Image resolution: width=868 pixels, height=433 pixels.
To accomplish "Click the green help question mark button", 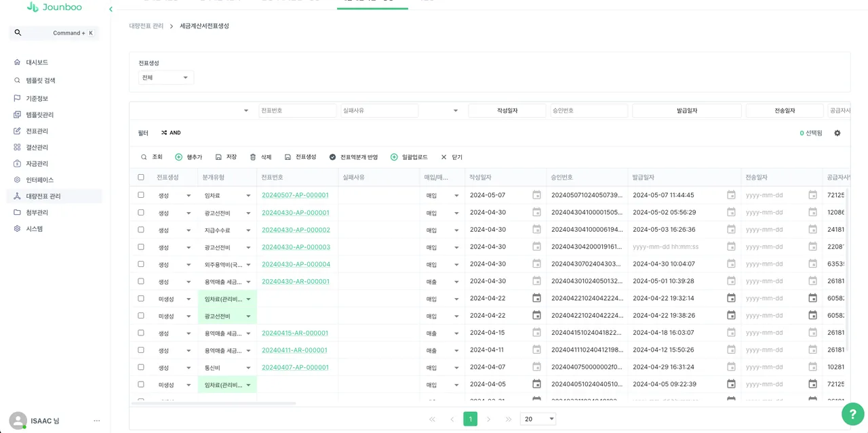I will pos(852,414).
